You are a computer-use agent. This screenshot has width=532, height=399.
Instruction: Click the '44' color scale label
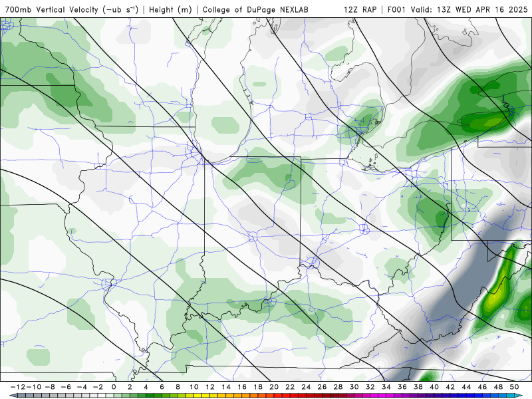pyautogui.click(x=466, y=387)
